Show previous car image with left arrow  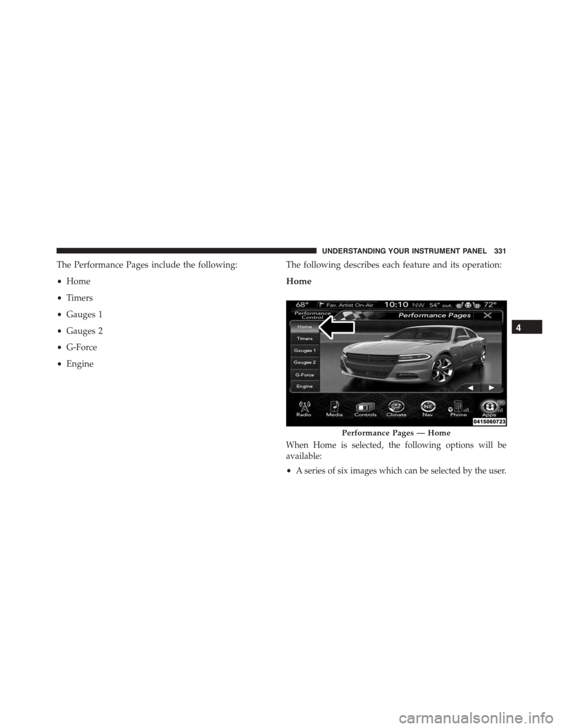(x=470, y=388)
